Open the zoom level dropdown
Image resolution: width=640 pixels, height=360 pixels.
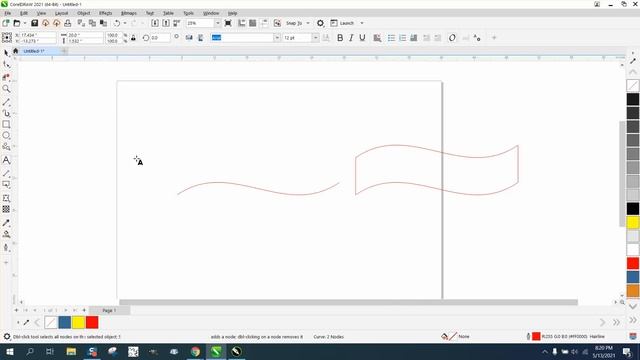[217, 23]
